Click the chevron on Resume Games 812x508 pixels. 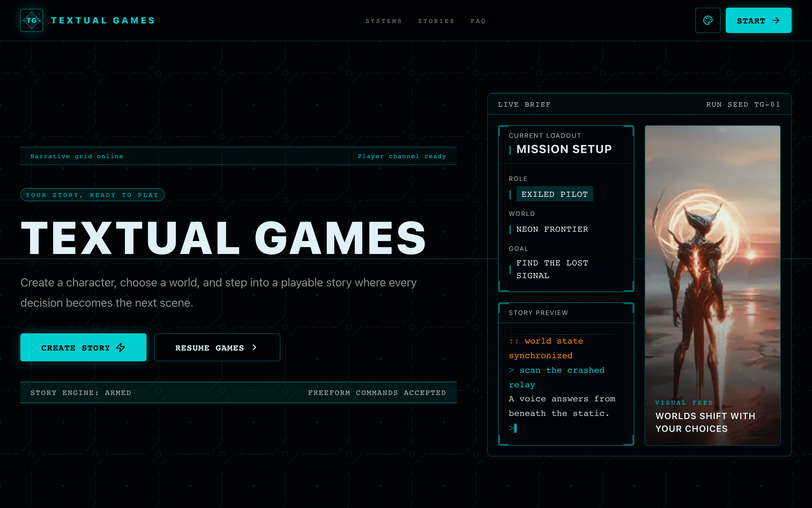254,347
